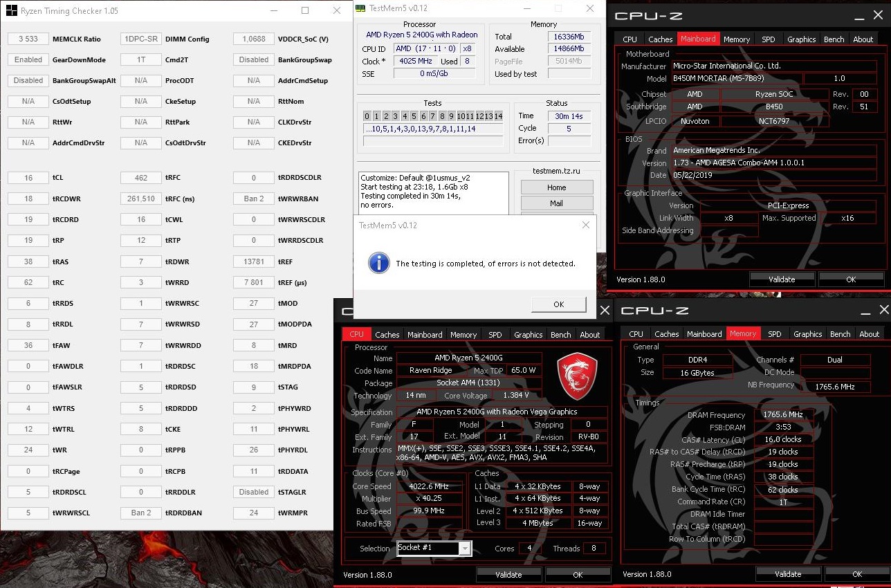Screen dimensions: 891x588
Task: Open the Caches tab in the CPU-Z CPU window
Action: point(387,334)
